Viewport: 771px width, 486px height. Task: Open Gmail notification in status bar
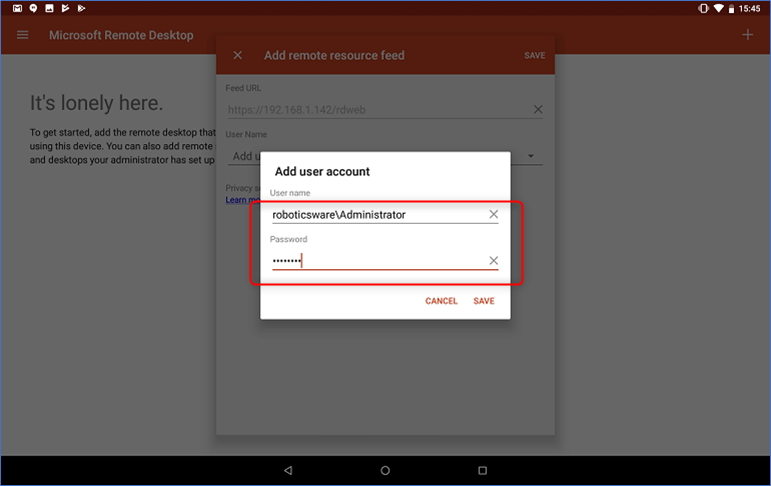[x=18, y=8]
